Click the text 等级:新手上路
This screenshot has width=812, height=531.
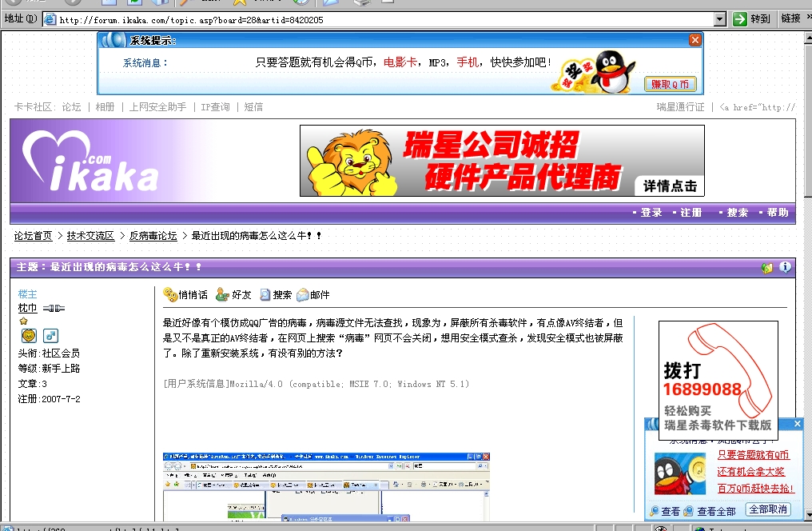[x=49, y=369]
